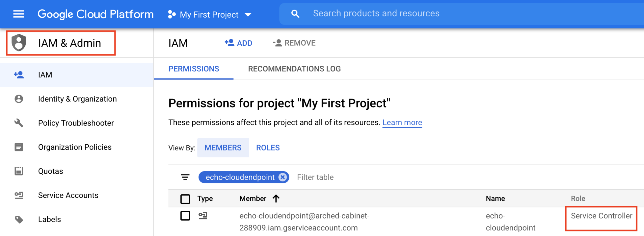Open the navigation hamburger menu
This screenshot has width=644, height=236.
(19, 14)
